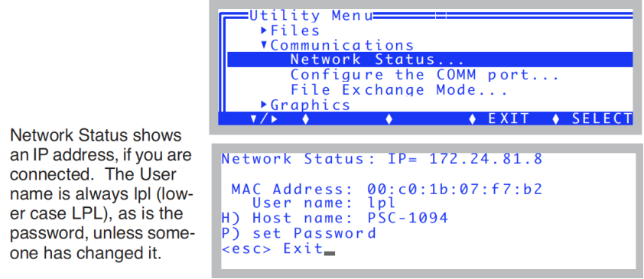
Task: Expand the Graphics triangle arrow
Action: coord(264,104)
